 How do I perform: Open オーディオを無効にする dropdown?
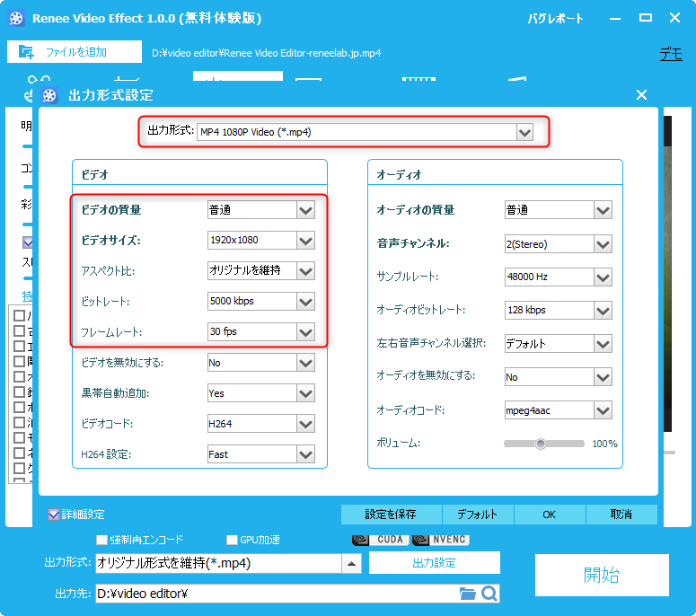(x=603, y=377)
